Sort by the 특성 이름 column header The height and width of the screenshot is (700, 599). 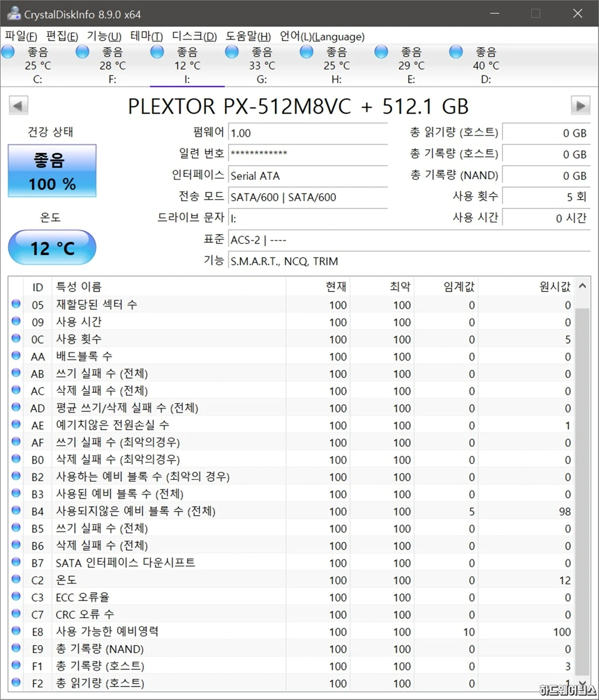tap(169, 287)
